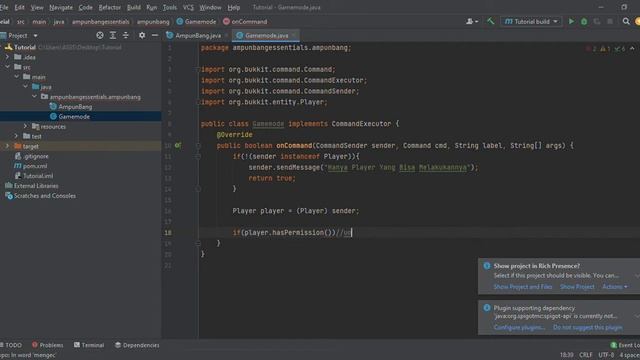Open the Navigate menu

[x=61, y=7]
